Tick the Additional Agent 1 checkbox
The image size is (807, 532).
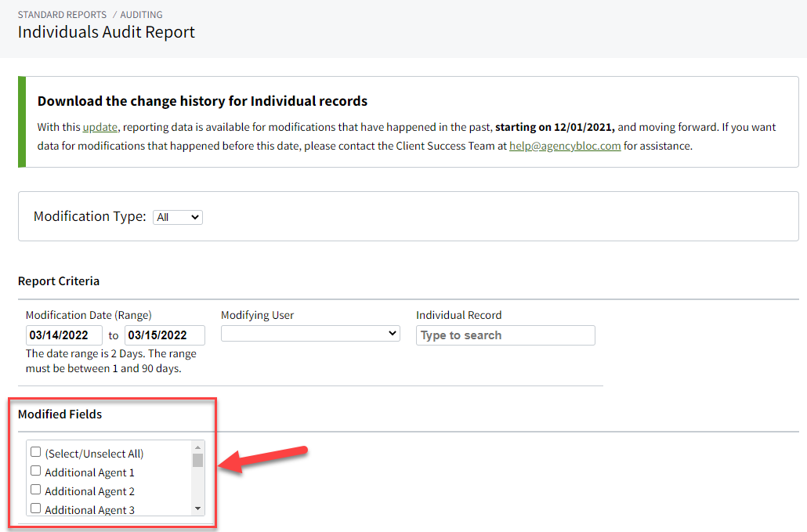pyautogui.click(x=35, y=471)
